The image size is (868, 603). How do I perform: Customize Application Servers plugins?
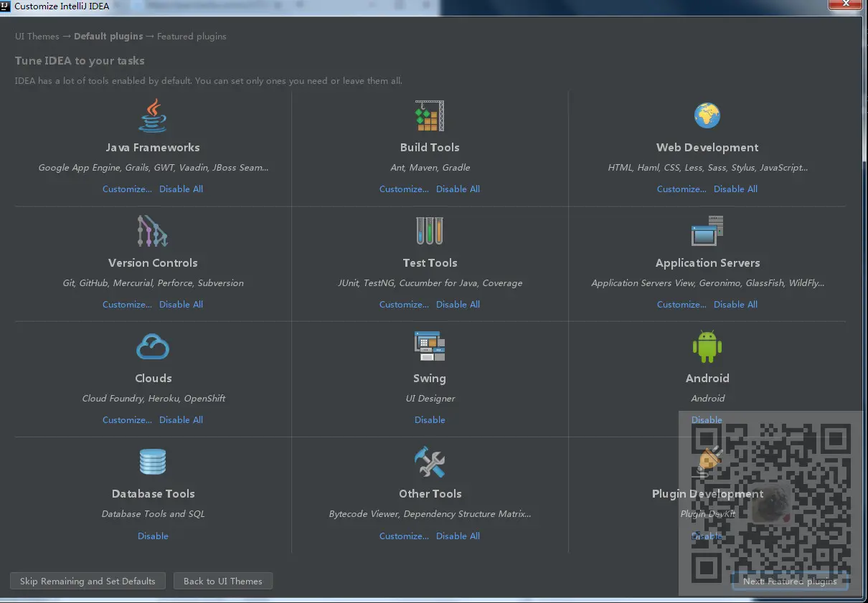click(x=681, y=305)
